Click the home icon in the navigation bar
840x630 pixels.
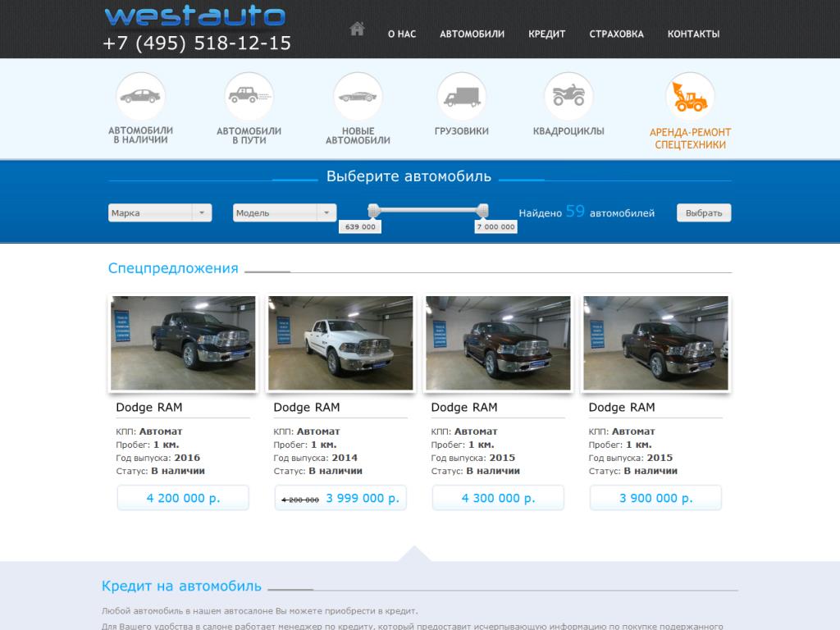(x=357, y=29)
